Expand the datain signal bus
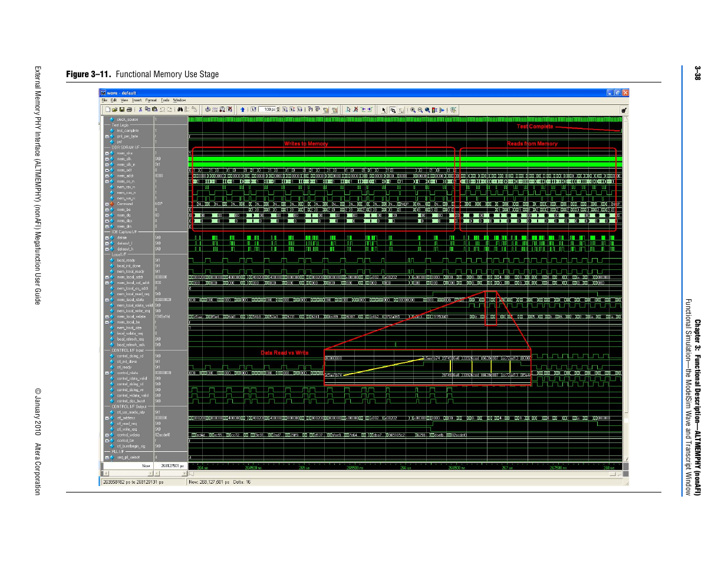The height and width of the screenshot is (562, 728). [x=107, y=237]
